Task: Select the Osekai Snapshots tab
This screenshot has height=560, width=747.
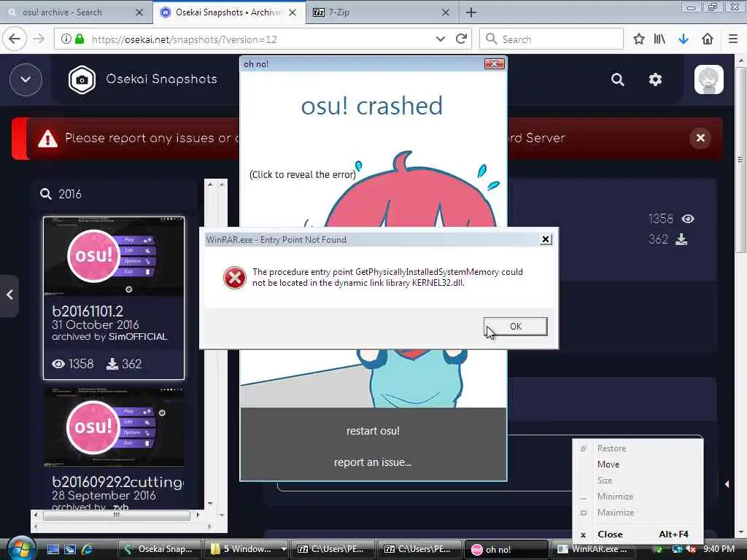Action: tap(228, 12)
